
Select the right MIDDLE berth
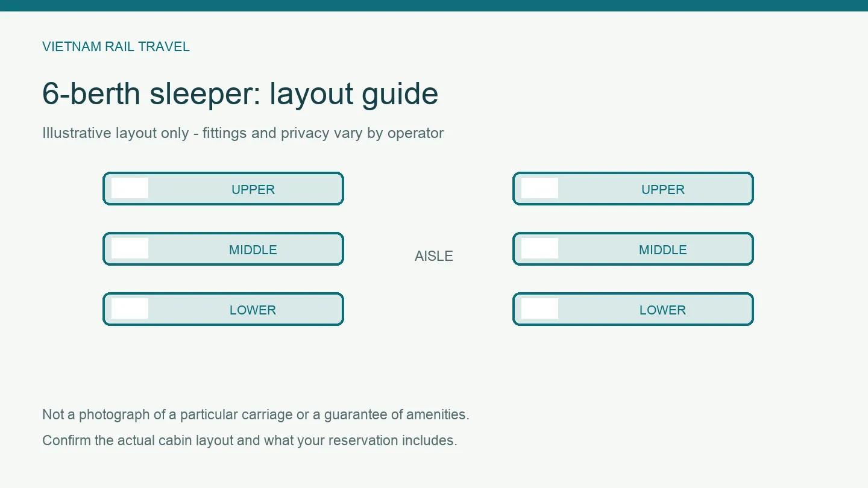(633, 249)
